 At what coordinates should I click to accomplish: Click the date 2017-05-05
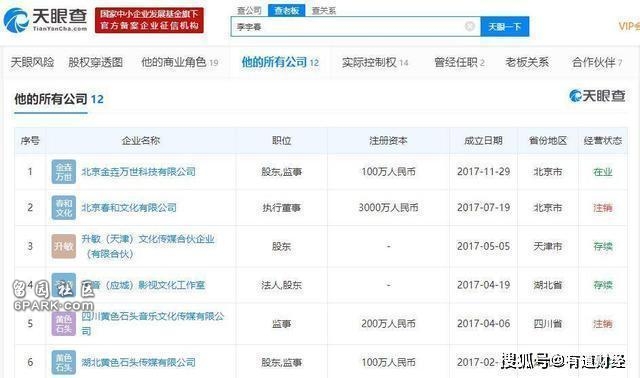tap(483, 246)
